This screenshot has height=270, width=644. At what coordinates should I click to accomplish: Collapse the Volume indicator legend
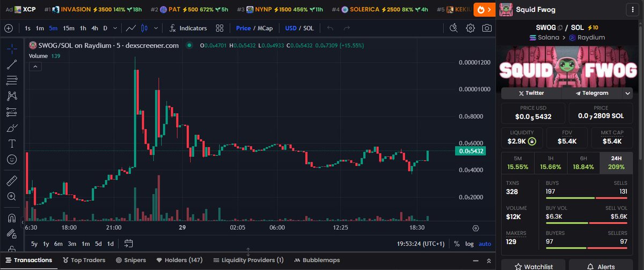[x=34, y=67]
